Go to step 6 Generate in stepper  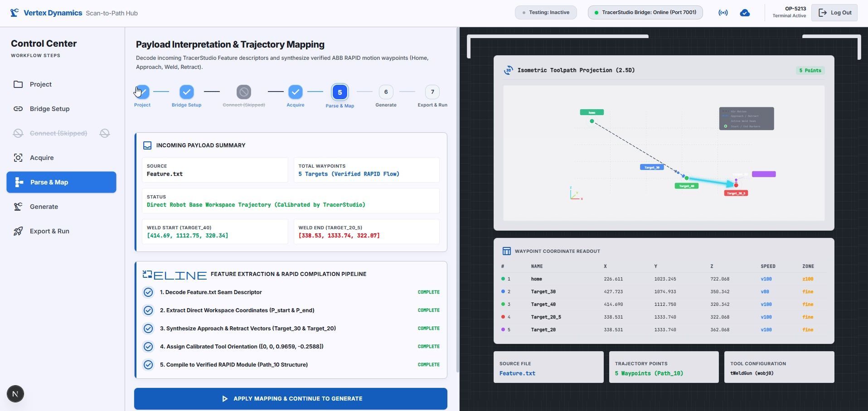click(386, 92)
